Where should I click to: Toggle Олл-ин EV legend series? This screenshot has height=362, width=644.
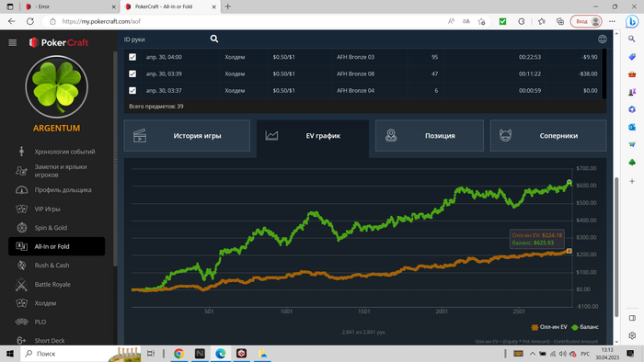click(549, 327)
